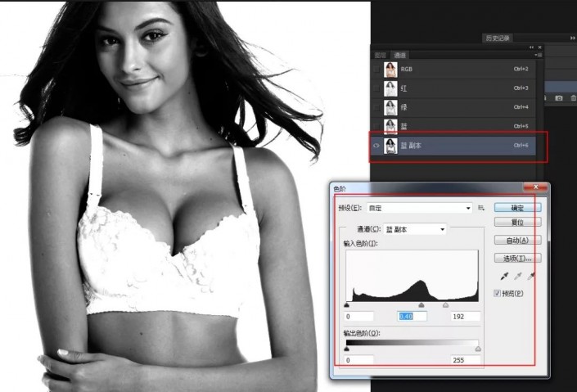Close the Channels panel group
This screenshot has height=392, width=577.
point(540,47)
